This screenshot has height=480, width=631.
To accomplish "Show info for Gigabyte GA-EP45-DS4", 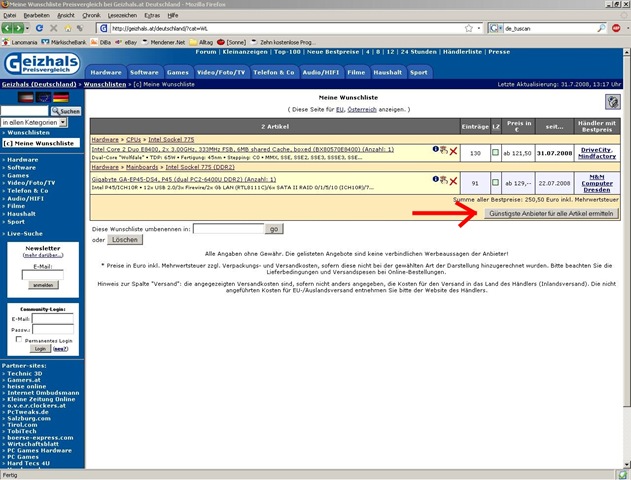I will coord(435,179).
